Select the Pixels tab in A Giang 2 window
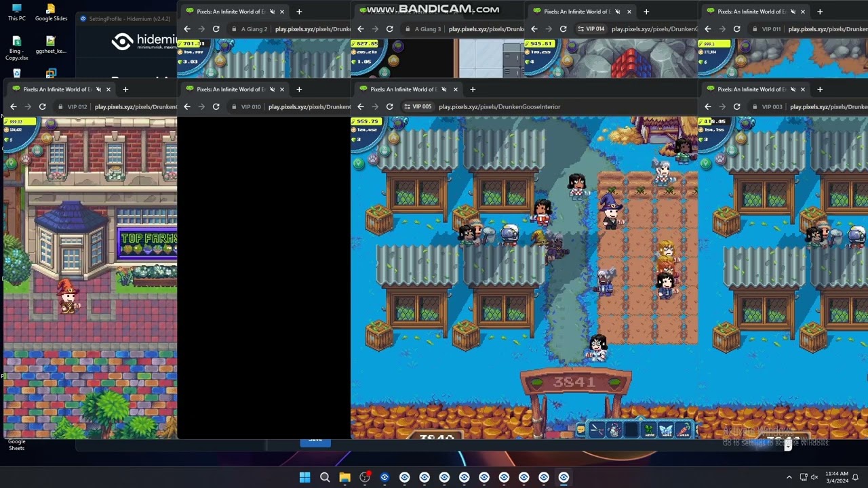Screen dimensions: 868x488 tap(233, 12)
